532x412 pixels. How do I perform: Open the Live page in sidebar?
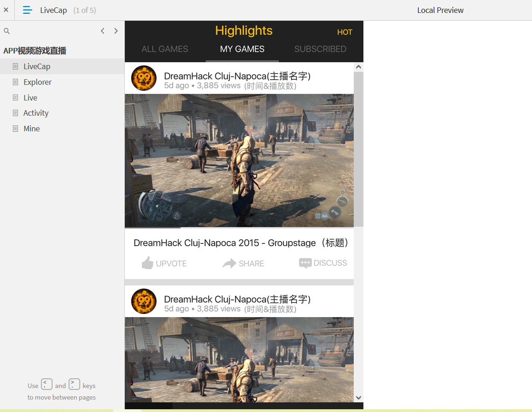tap(62, 98)
